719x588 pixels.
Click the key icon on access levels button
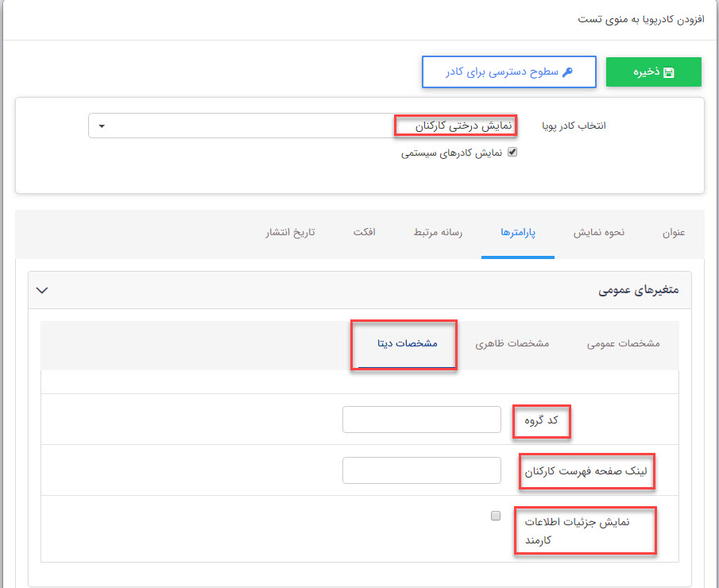(x=567, y=72)
